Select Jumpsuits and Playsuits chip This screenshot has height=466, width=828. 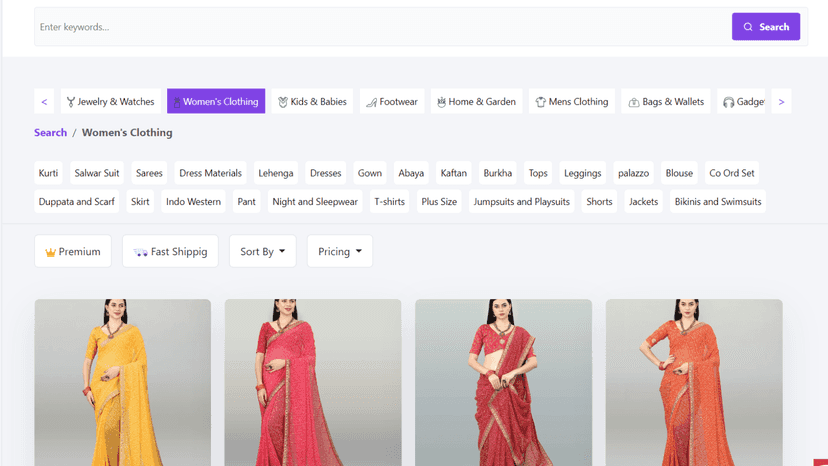521,202
